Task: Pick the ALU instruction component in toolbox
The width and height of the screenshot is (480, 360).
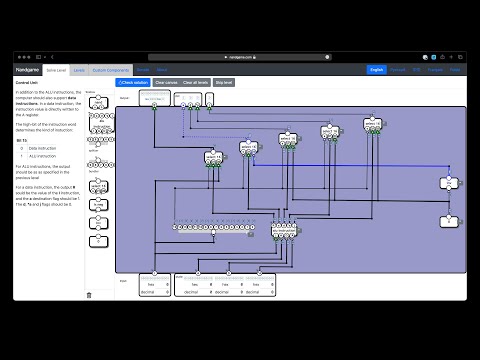Action: (x=101, y=123)
